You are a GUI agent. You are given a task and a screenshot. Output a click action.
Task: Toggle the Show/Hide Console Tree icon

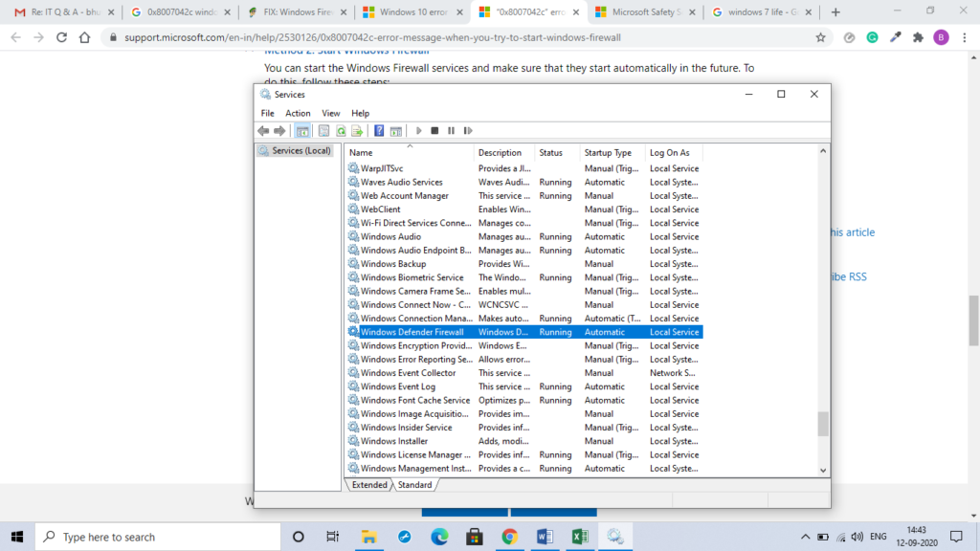(302, 131)
